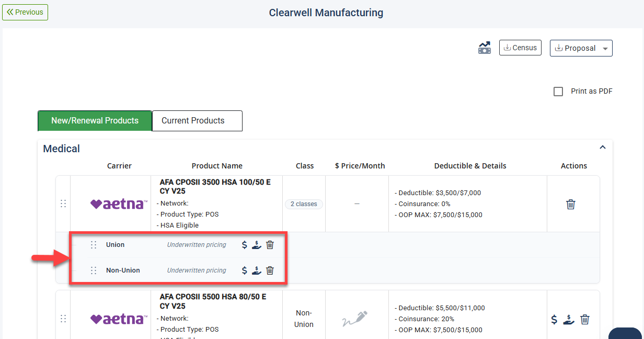This screenshot has height=339, width=644.
Task: Click the Actions column header
Action: (574, 166)
